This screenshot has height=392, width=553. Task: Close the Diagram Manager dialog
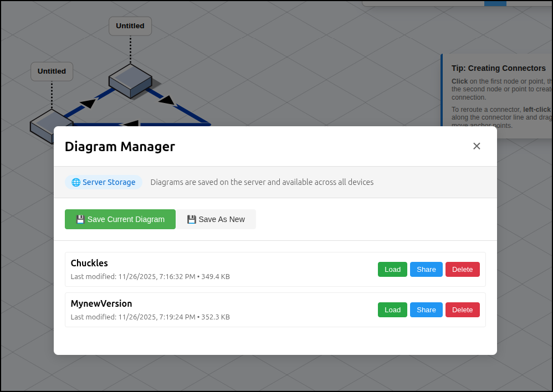477,146
